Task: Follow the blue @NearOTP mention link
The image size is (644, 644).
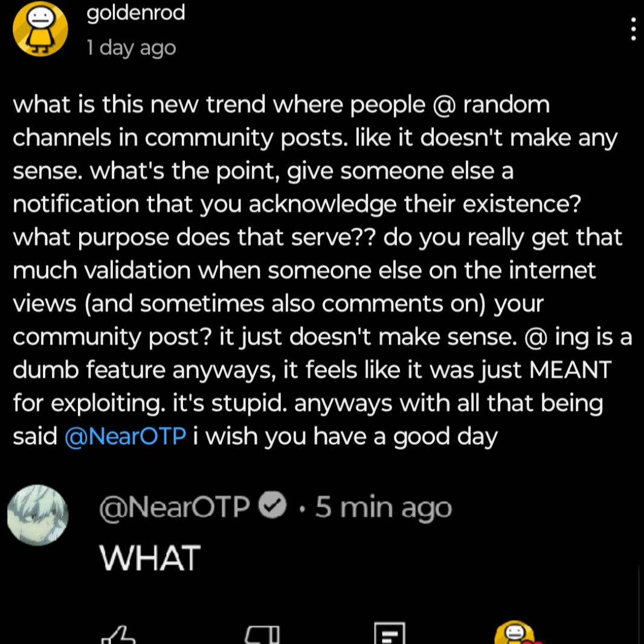Action: point(125,436)
